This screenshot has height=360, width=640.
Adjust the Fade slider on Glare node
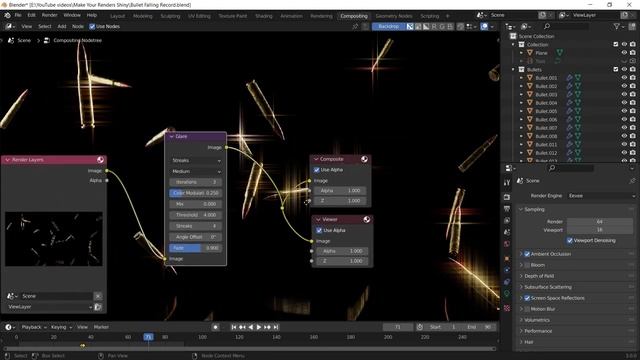coord(196,248)
